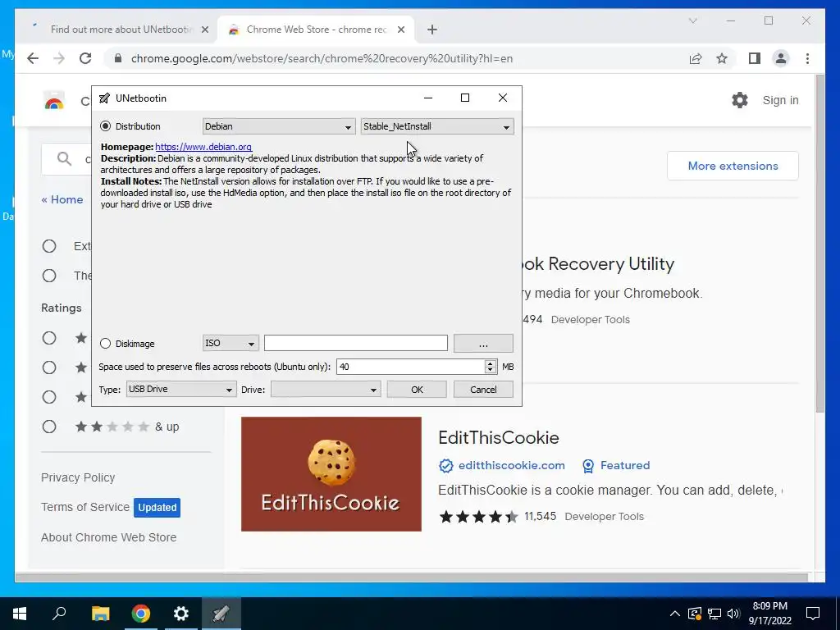Open the ISO disk image type dropdown

231,344
